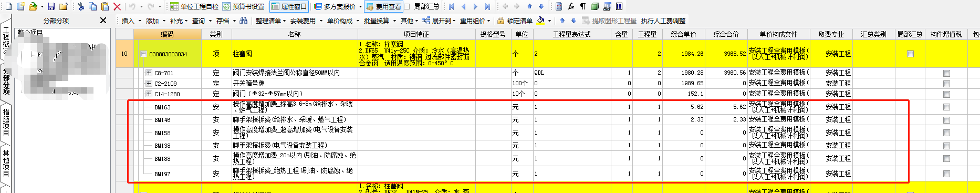Open the 整理清单 dropdown
The height and width of the screenshot is (193, 980).
(271, 21)
